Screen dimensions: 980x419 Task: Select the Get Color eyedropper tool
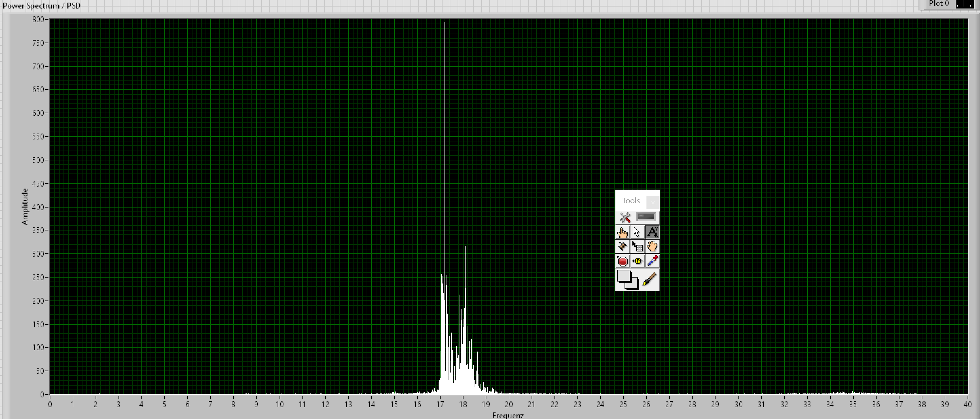(652, 261)
